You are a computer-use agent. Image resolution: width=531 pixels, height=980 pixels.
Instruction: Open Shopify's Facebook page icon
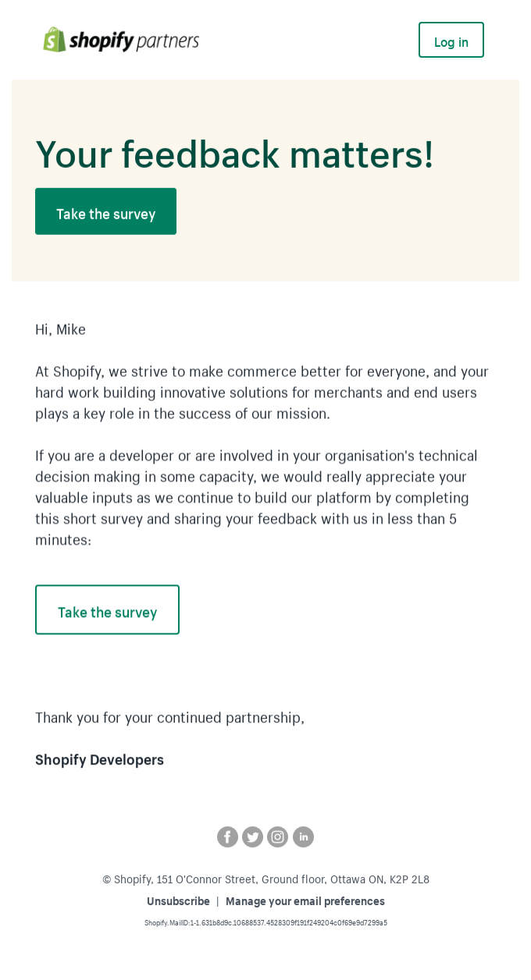click(227, 836)
